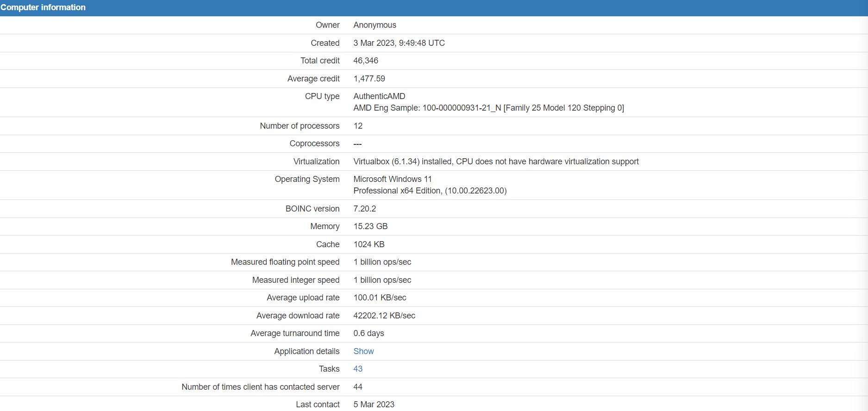Select the Virtualization label
The width and height of the screenshot is (868, 411).
click(x=316, y=162)
